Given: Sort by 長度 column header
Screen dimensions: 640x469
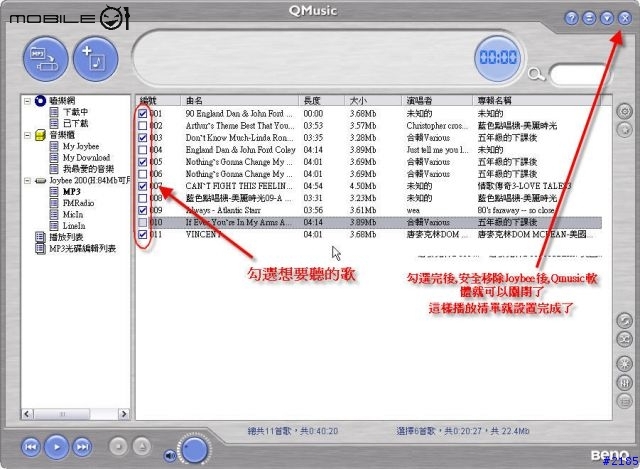Looking at the screenshot, I should 322,100.
